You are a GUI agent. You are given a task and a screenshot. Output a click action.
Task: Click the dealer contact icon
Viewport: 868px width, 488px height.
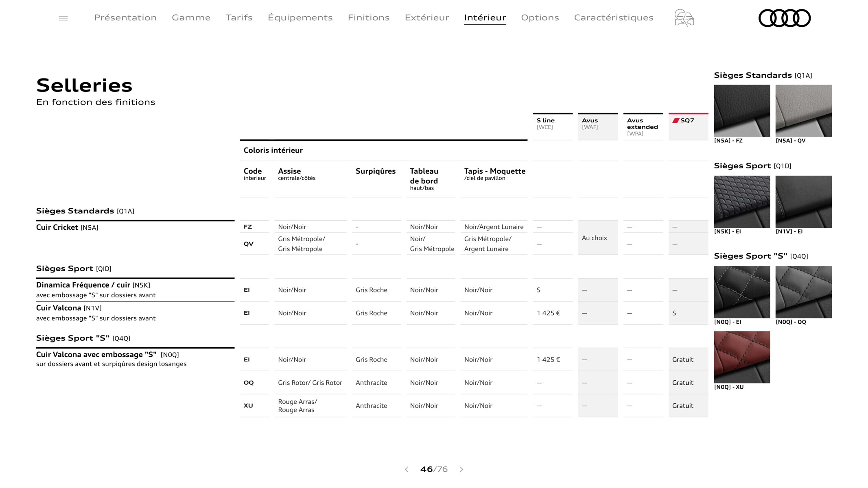coord(684,18)
